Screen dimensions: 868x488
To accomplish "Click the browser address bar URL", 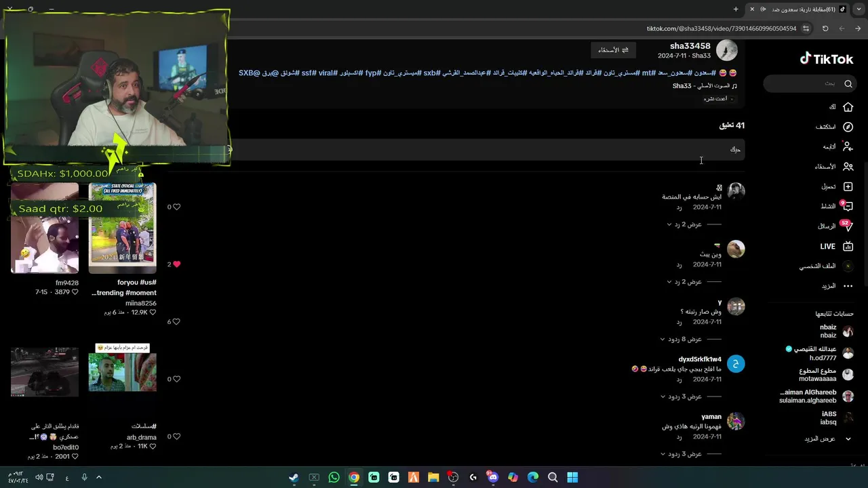I will click(x=721, y=28).
